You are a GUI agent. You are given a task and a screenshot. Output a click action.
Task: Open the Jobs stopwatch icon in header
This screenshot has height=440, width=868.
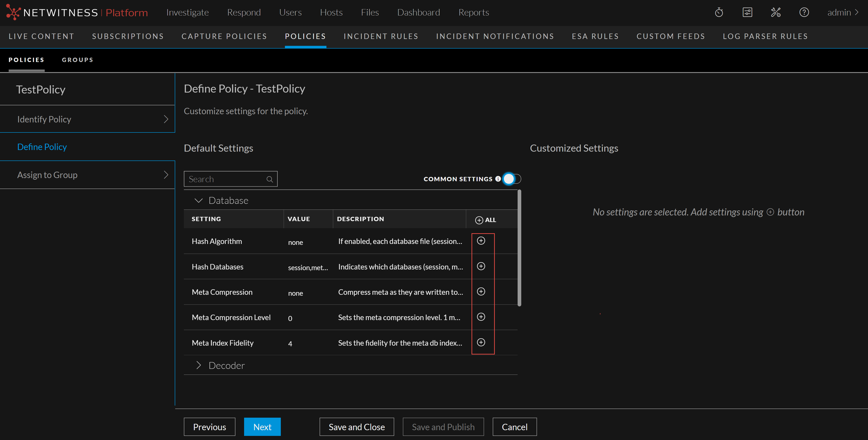(719, 13)
